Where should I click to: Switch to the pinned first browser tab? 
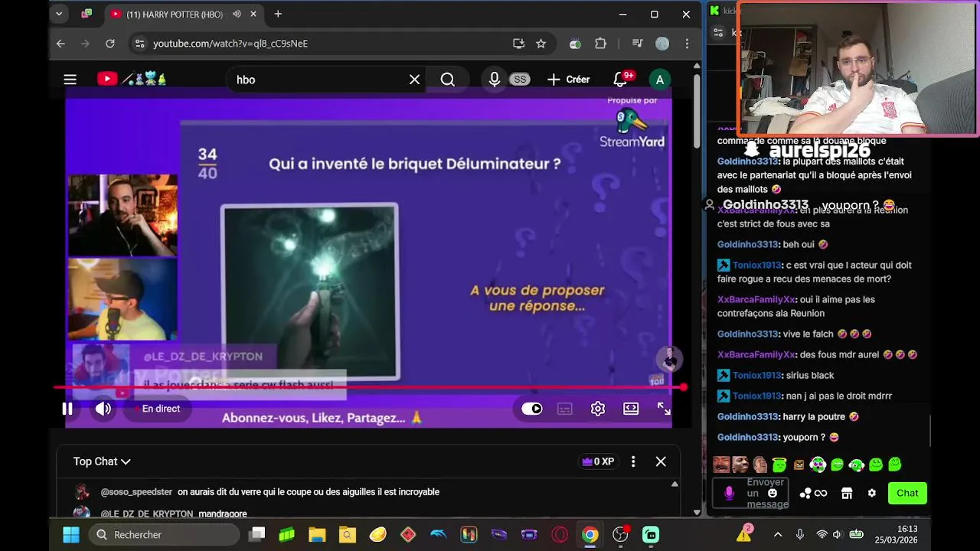[87, 14]
